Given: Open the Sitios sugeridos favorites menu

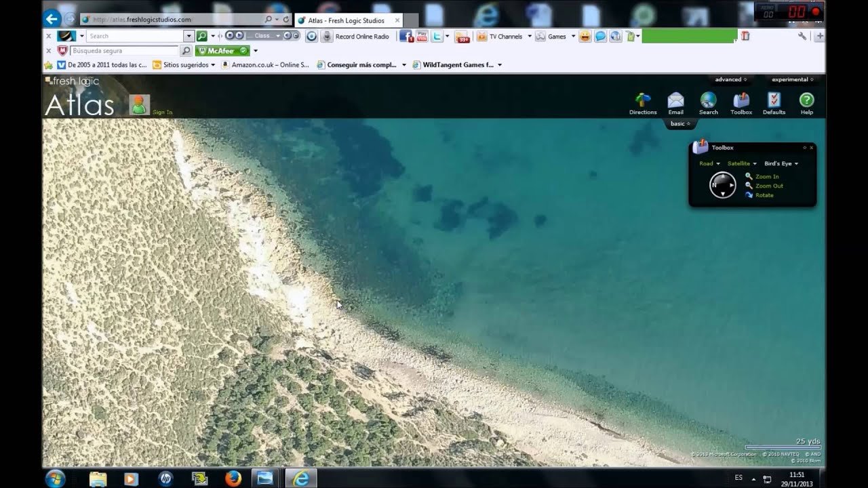Looking at the screenshot, I should tap(185, 65).
